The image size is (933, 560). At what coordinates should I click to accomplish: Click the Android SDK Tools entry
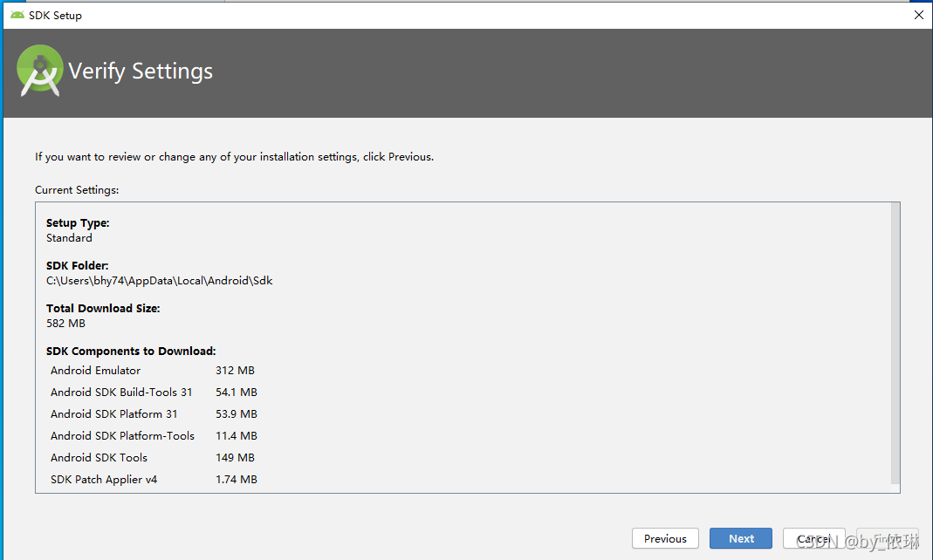click(x=99, y=458)
